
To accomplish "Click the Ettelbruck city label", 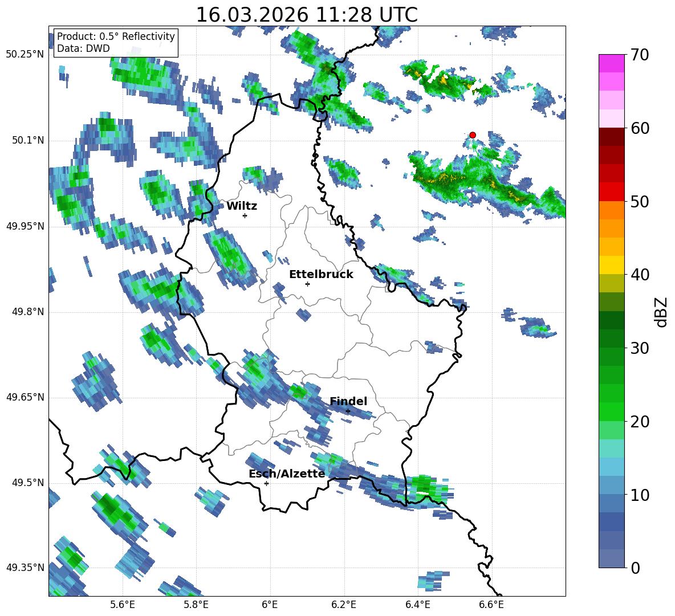I will [321, 275].
